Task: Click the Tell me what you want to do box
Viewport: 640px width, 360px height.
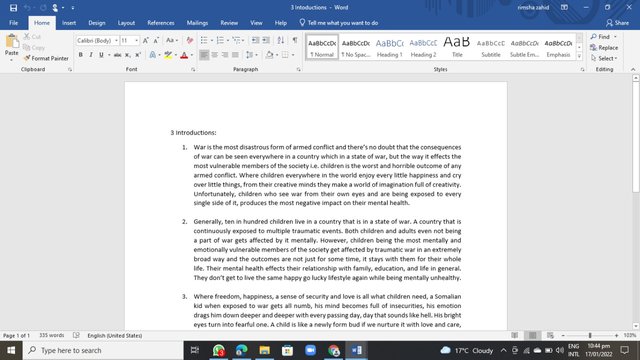Action: coord(339,23)
